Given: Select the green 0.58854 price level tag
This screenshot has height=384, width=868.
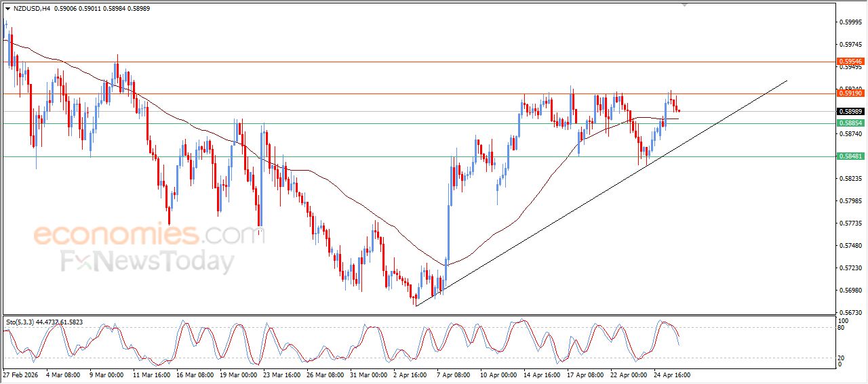Looking at the screenshot, I should click(x=850, y=123).
